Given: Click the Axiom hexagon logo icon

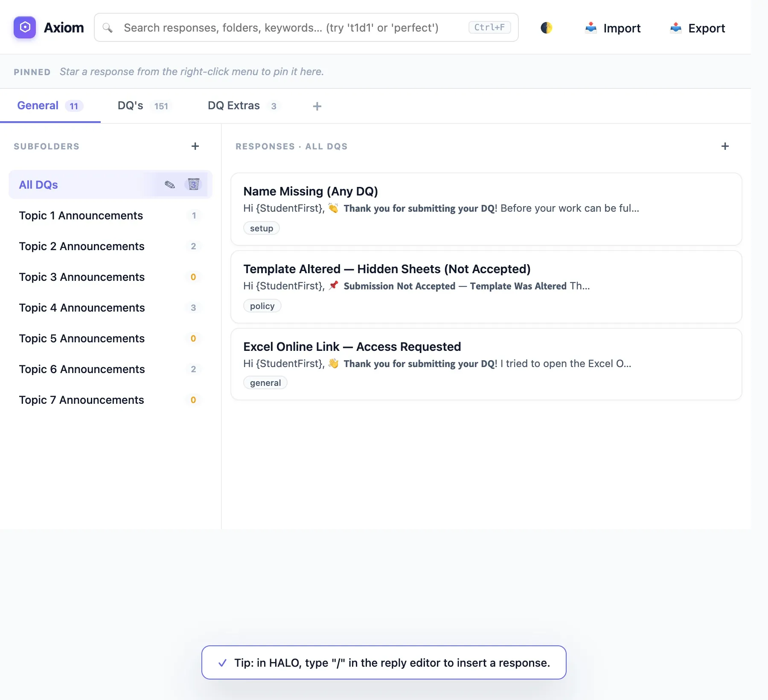Looking at the screenshot, I should 25,27.
